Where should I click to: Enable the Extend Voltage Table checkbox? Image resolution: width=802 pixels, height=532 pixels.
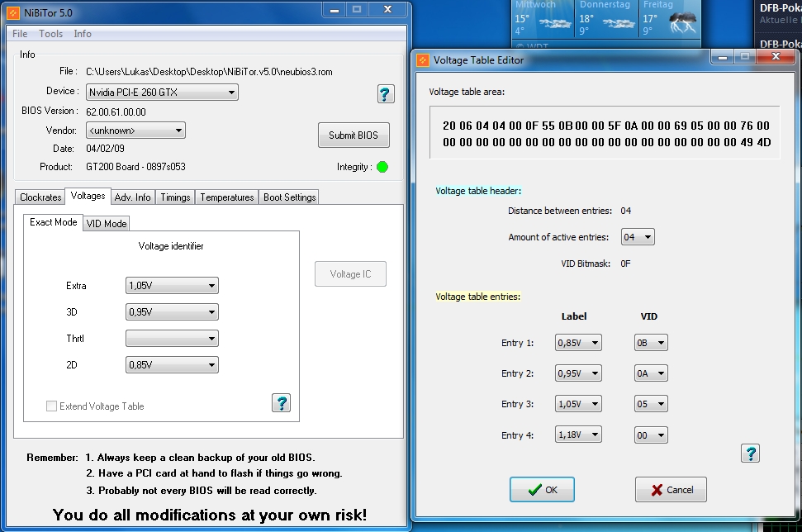click(x=51, y=406)
